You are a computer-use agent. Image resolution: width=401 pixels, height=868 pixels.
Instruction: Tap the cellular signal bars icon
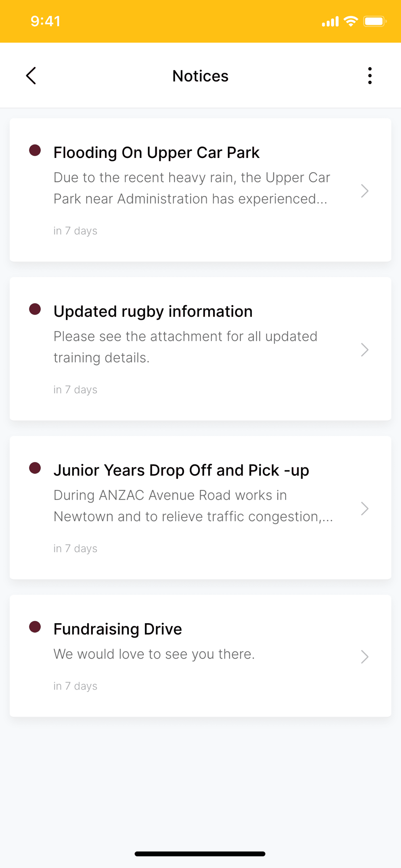point(330,22)
